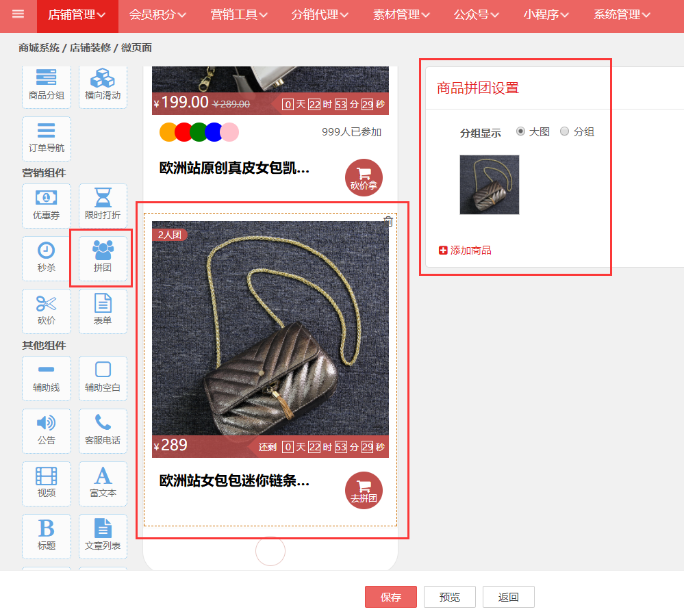Image resolution: width=684 pixels, height=616 pixels.
Task: Select the 分组 display radio button
Action: click(565, 131)
